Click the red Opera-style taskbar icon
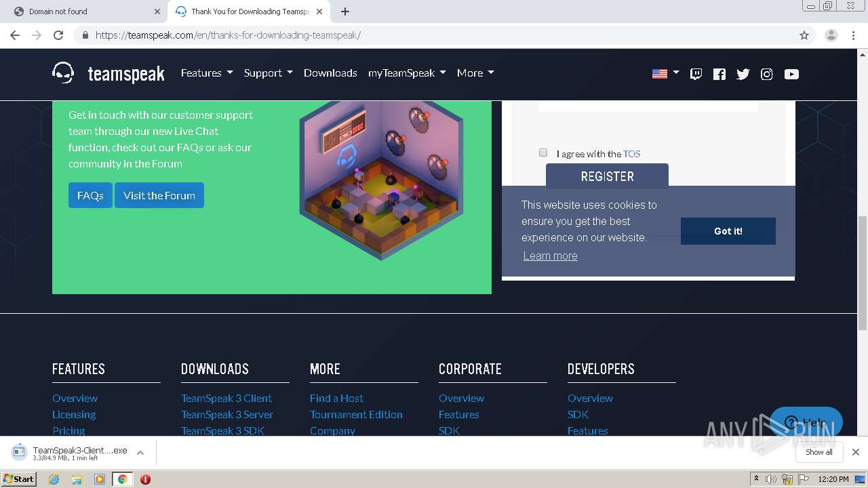This screenshot has width=868, height=488. 145,479
